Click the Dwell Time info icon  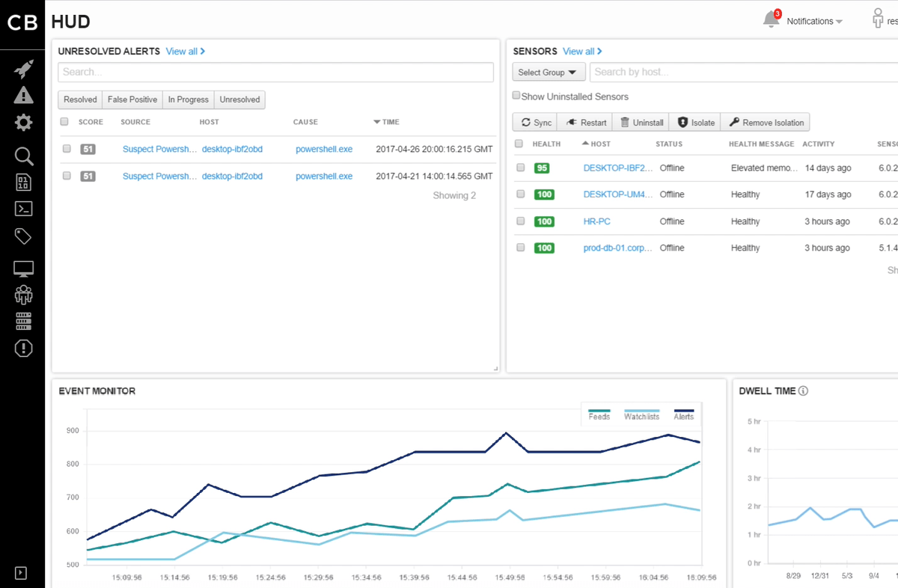coord(803,391)
